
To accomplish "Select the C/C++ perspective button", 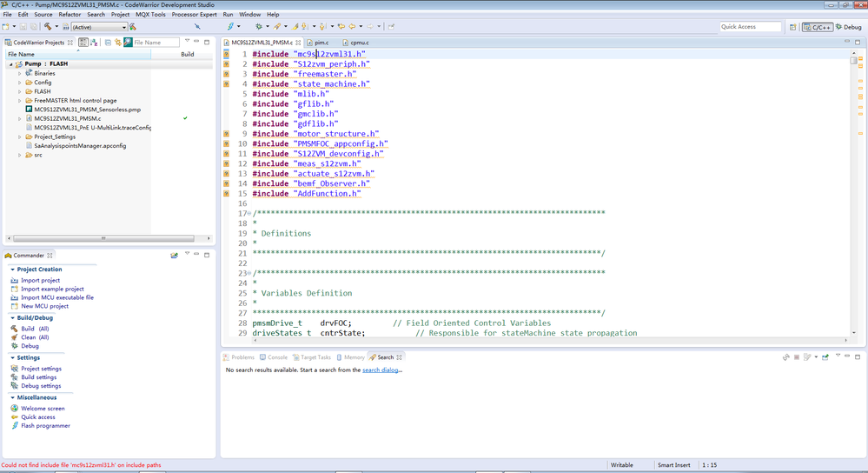I will tap(818, 27).
